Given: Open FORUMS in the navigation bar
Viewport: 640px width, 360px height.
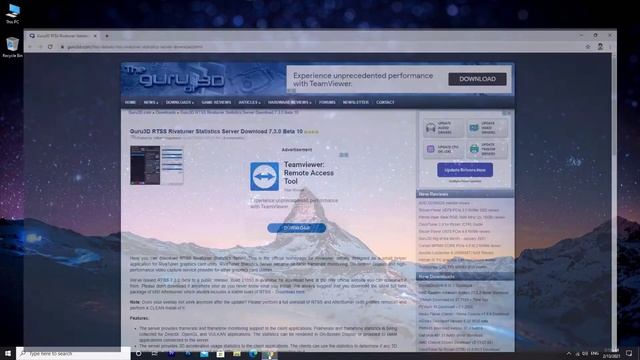Looking at the screenshot, I should 327,102.
